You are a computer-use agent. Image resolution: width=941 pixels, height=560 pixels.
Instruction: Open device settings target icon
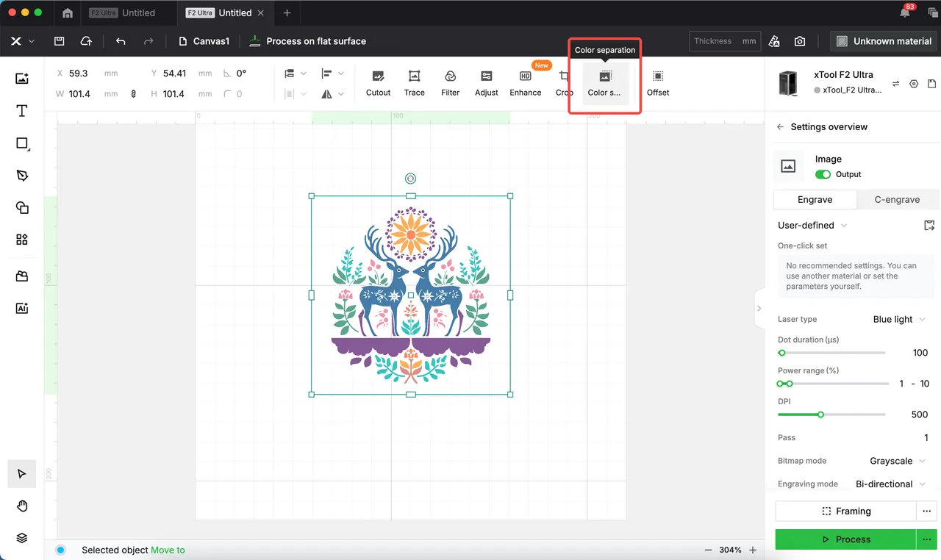tap(914, 84)
